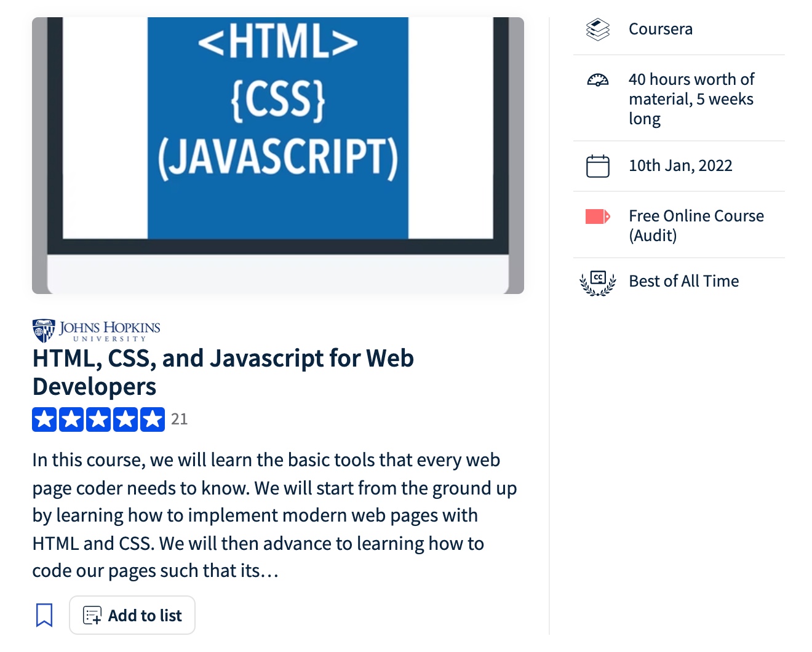Screen dimensions: 812x652
Task: Click the Coursera stacked layers icon
Action: pos(597,29)
